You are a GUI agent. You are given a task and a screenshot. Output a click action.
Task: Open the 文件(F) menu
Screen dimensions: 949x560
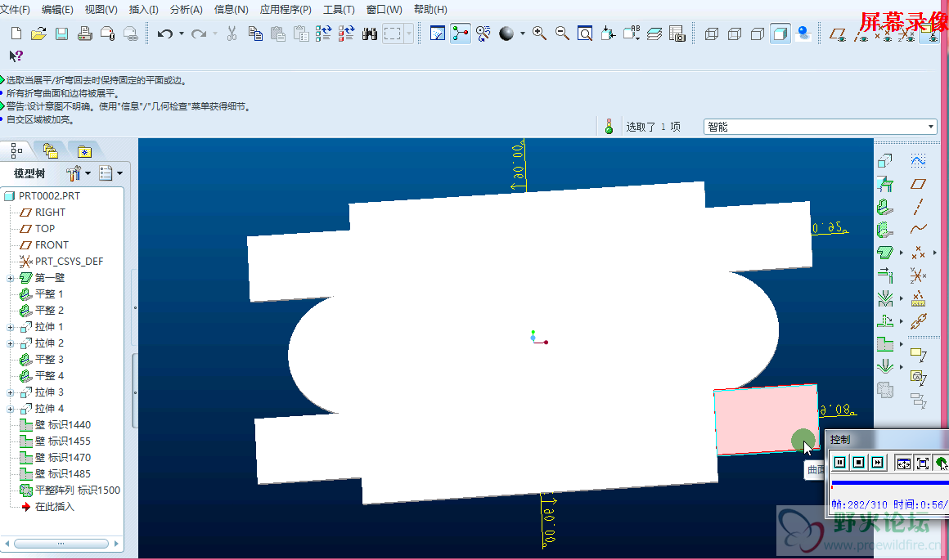tap(15, 10)
